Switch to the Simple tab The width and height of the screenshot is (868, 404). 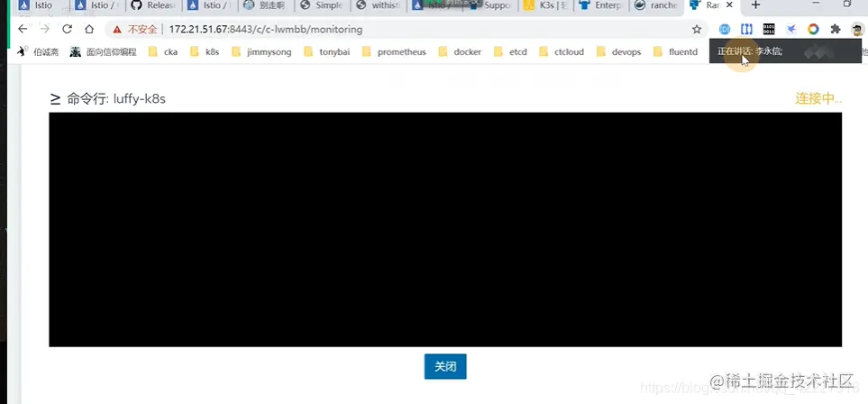(323, 5)
